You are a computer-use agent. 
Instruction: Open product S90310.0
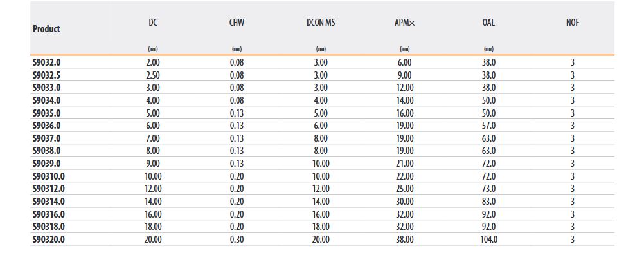[48, 176]
